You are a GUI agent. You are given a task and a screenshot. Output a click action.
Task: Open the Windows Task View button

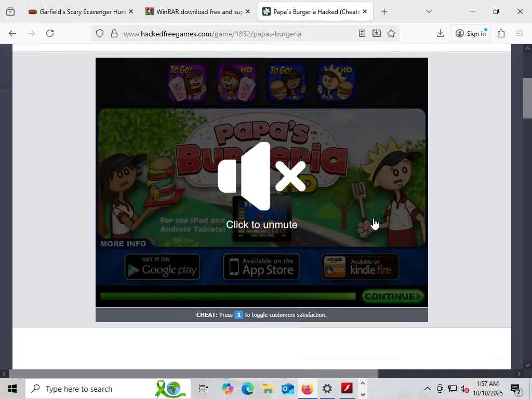(x=203, y=389)
